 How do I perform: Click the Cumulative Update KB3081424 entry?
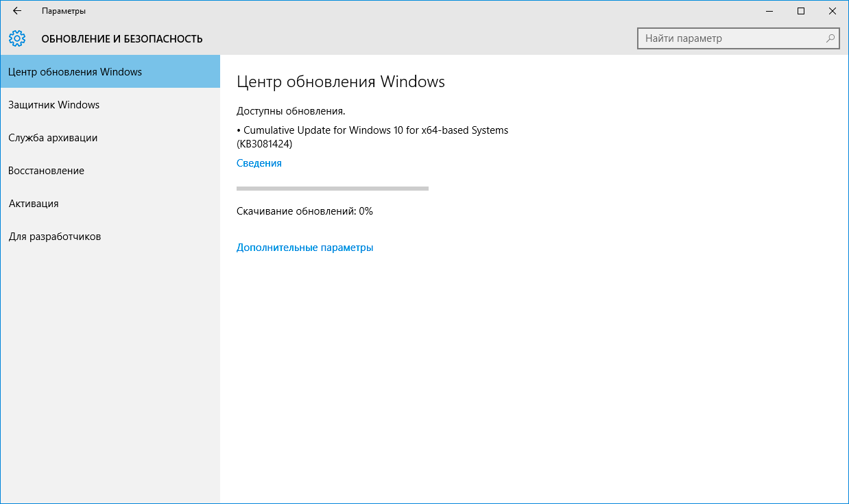tap(372, 137)
